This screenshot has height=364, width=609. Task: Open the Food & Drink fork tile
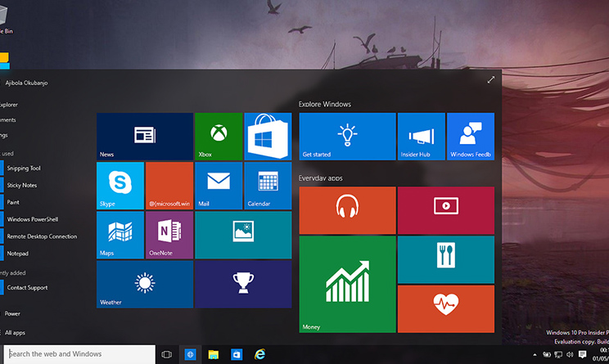point(446,259)
